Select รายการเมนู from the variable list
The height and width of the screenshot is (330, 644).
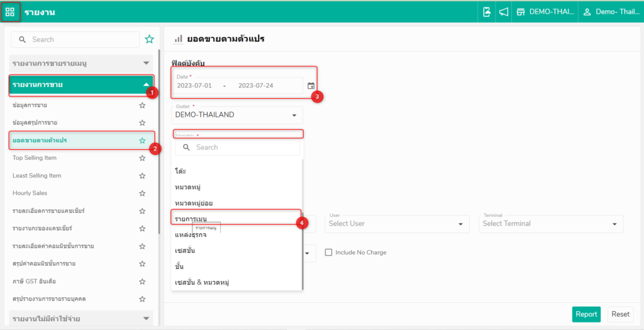pyautogui.click(x=236, y=218)
